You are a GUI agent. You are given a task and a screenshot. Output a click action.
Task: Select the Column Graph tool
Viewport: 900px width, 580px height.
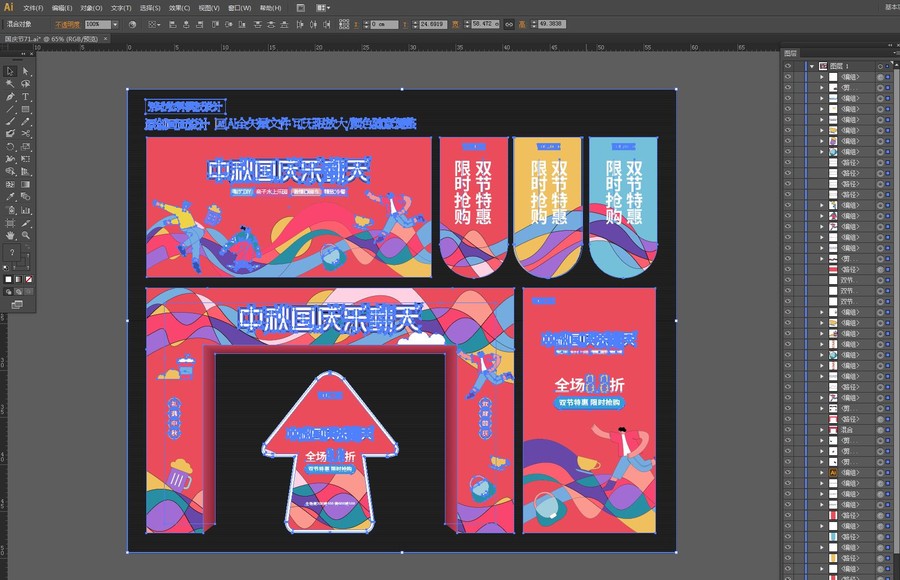coord(25,210)
